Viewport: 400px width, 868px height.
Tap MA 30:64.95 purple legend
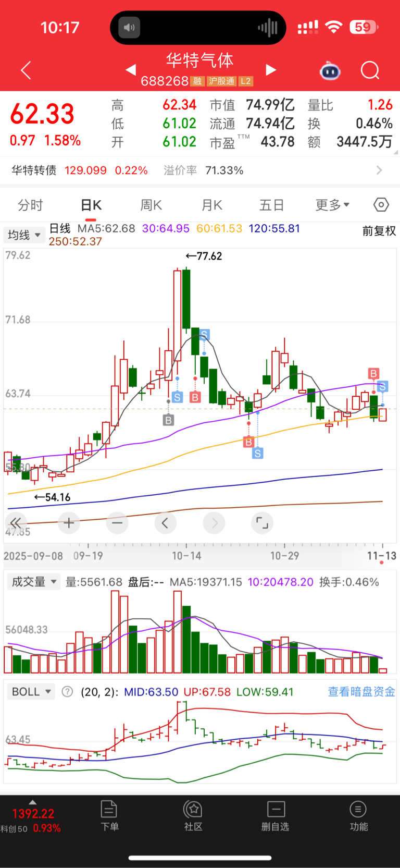point(166,228)
